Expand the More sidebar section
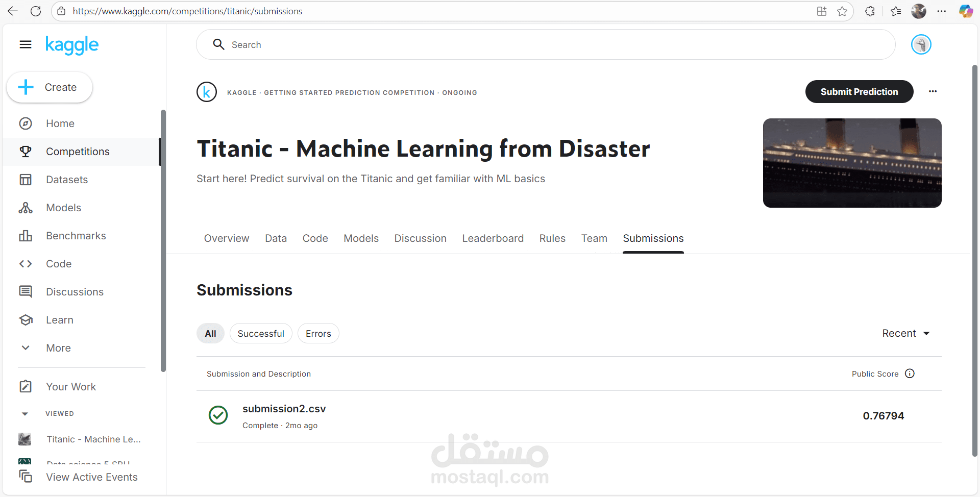This screenshot has height=497, width=980. tap(58, 347)
